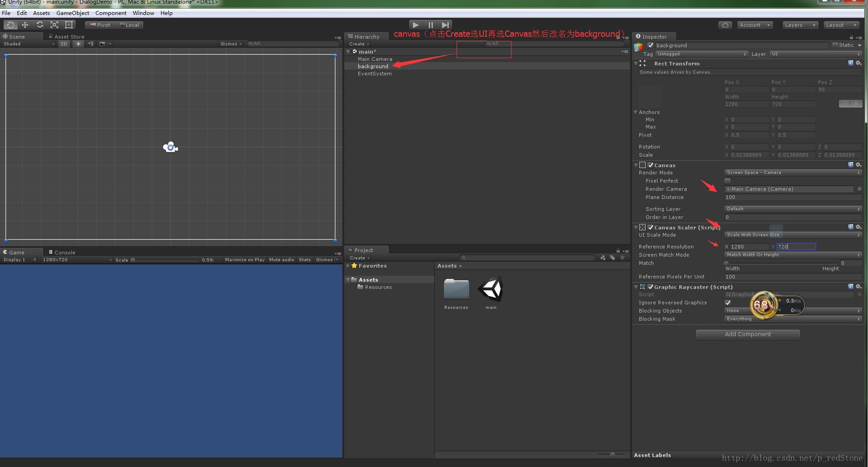Select the Rotate tool icon

click(x=40, y=25)
